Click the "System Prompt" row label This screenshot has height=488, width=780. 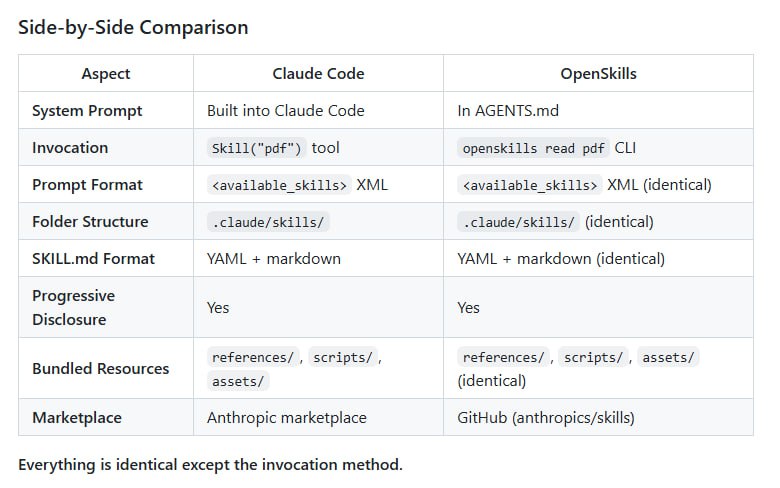pyautogui.click(x=87, y=111)
